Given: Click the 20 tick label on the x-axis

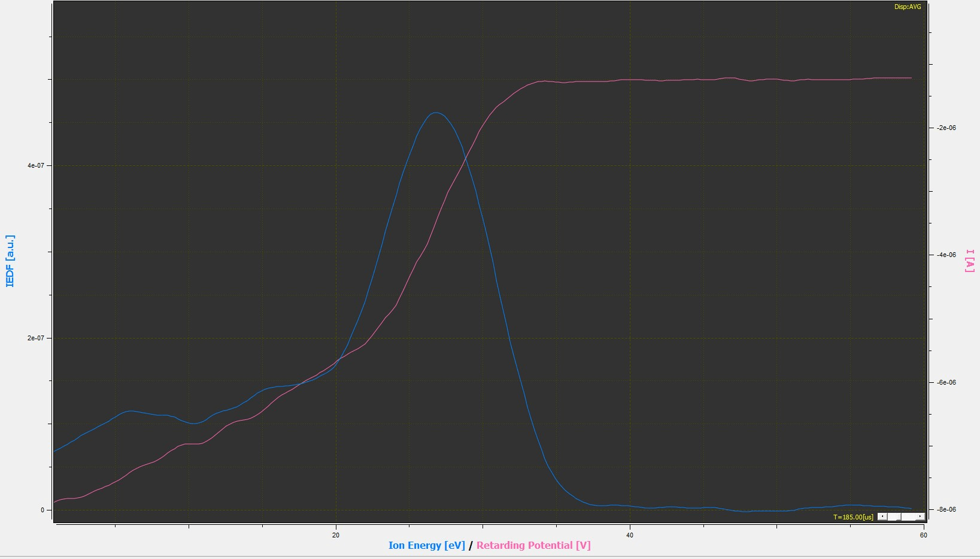Looking at the screenshot, I should click(336, 535).
